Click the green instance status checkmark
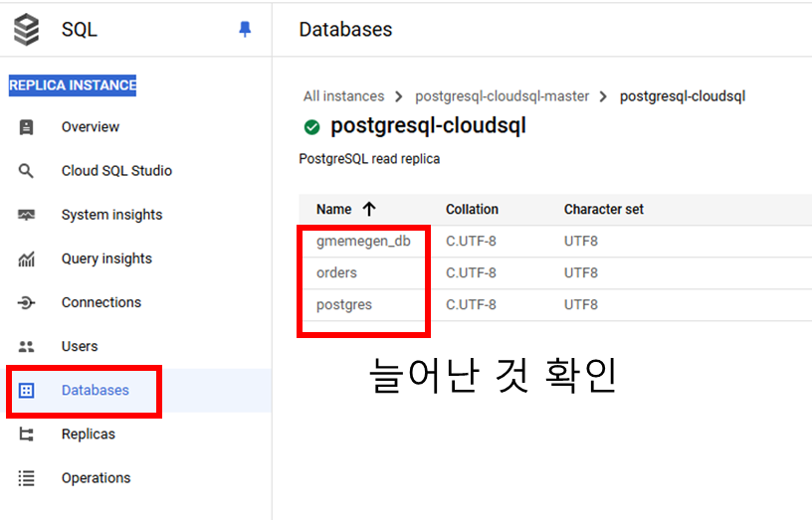Screen dimensions: 812x520 click(x=311, y=126)
